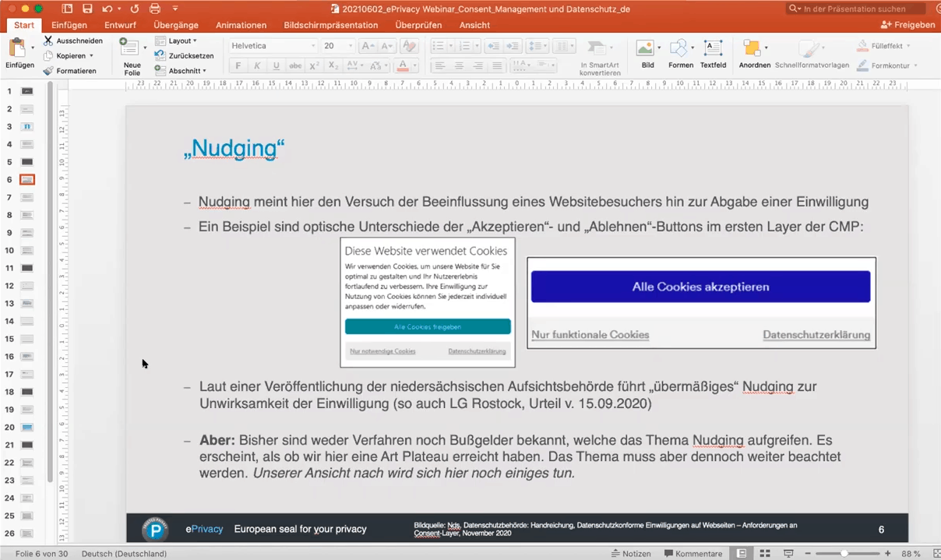This screenshot has height=560, width=941.
Task: Click the "Nudging" slide title text
Action: pos(234,148)
